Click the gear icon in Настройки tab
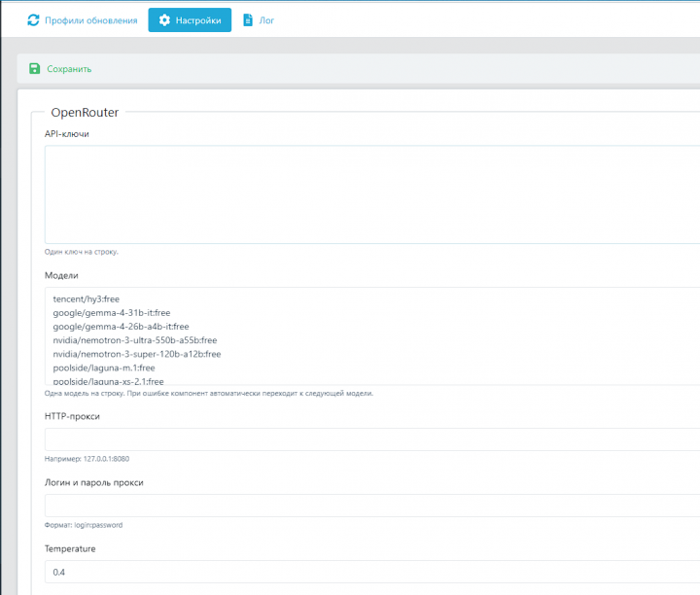700x595 pixels. (x=164, y=20)
